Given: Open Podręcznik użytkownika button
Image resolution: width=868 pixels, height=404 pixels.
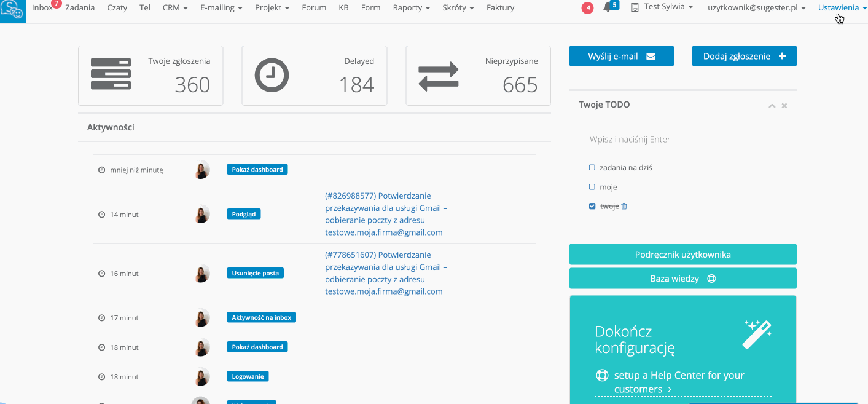Looking at the screenshot, I should click(x=683, y=255).
